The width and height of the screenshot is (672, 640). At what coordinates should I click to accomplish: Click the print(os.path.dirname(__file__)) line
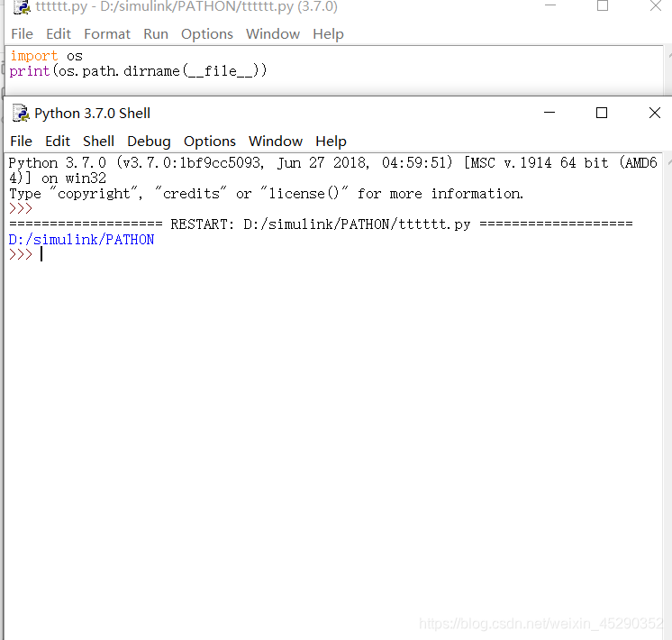(x=138, y=71)
